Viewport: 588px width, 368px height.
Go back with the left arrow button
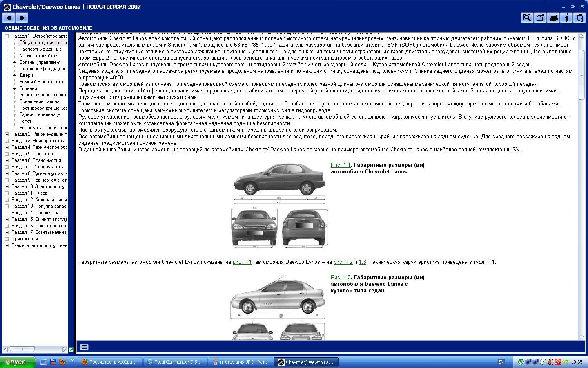tap(9, 18)
